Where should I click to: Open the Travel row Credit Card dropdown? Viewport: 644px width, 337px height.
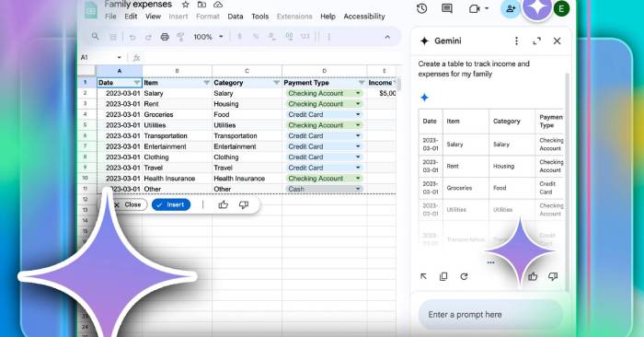[358, 168]
